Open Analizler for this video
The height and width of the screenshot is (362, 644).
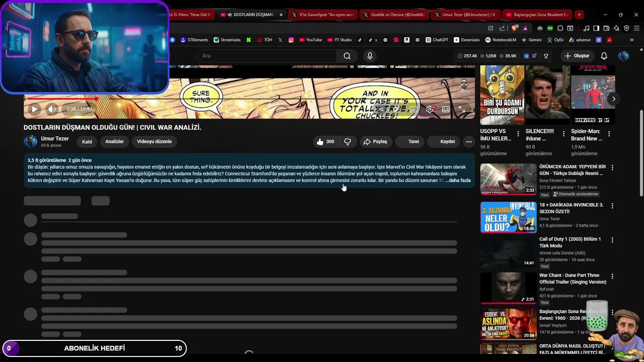tap(114, 142)
